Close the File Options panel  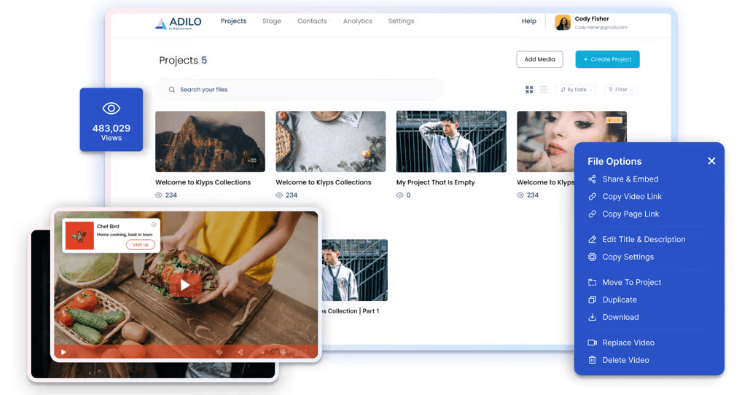tap(711, 161)
